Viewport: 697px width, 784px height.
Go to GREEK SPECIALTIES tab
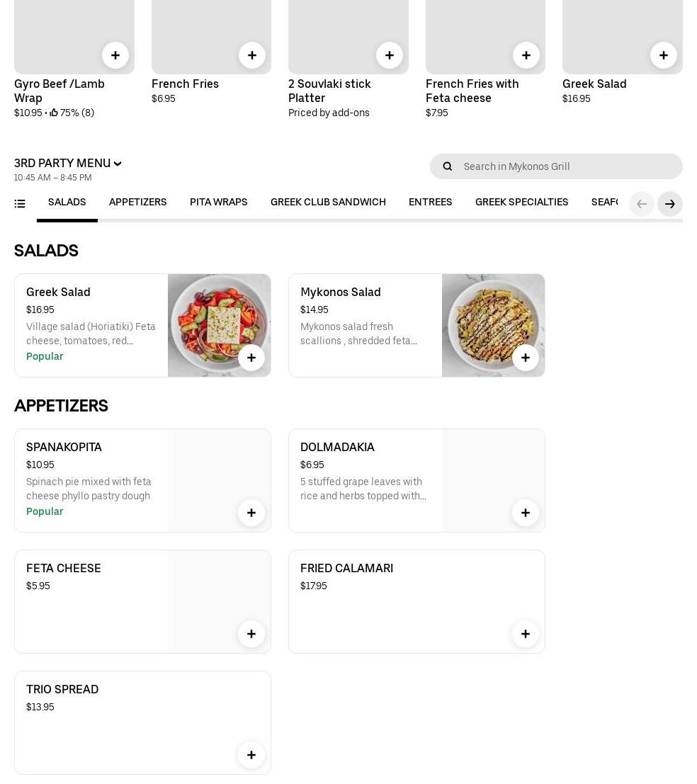tap(522, 203)
